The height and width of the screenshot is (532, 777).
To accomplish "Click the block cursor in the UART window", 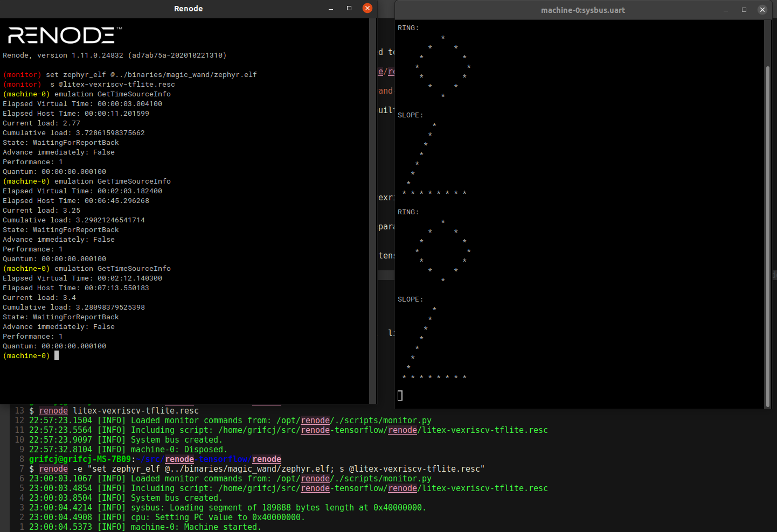I will point(400,395).
